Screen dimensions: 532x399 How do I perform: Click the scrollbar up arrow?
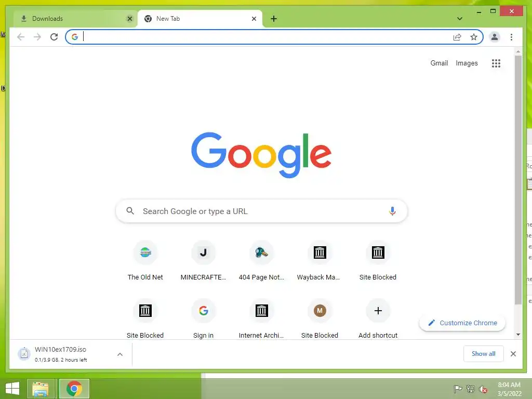click(x=518, y=51)
